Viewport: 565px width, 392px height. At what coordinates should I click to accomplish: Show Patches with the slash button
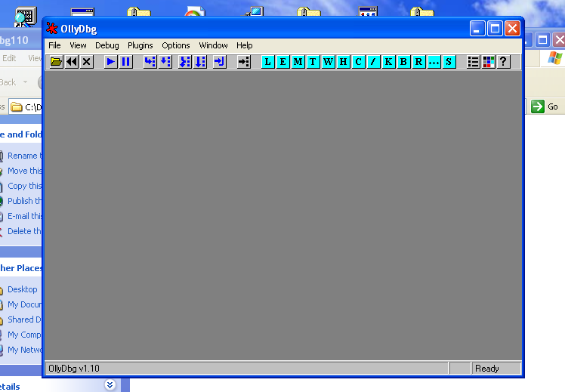pyautogui.click(x=373, y=62)
